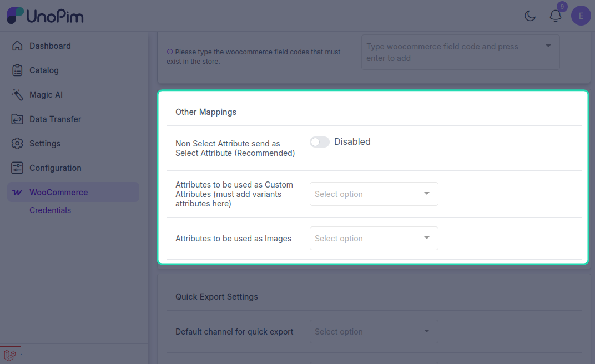Click the UnoPim logo
Image resolution: width=595 pixels, height=364 pixels.
point(45,16)
